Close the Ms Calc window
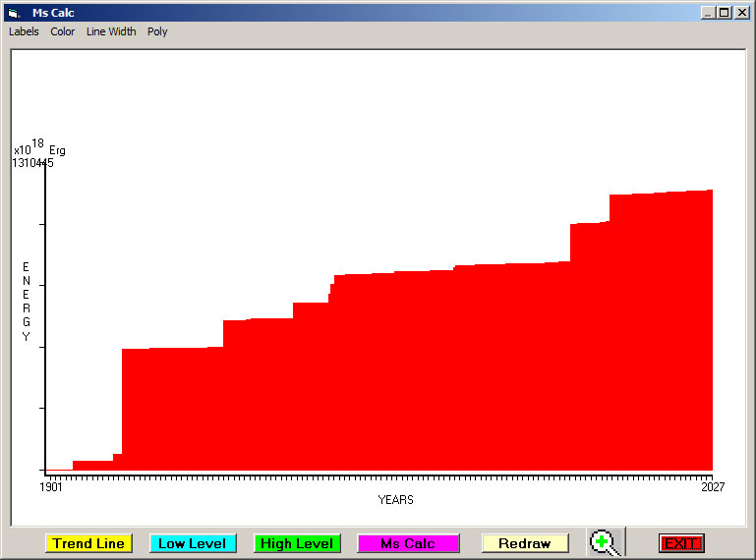 (741, 13)
